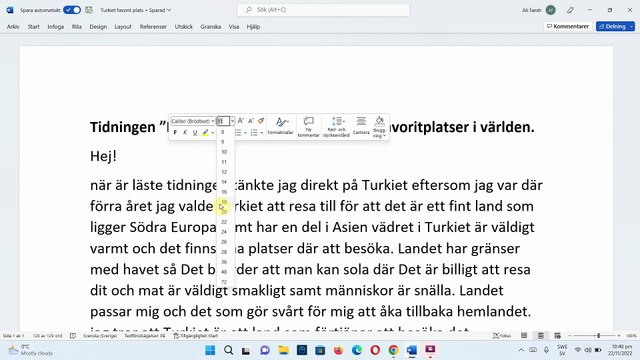
Task: Switch to read mode view icon
Action: (524, 336)
